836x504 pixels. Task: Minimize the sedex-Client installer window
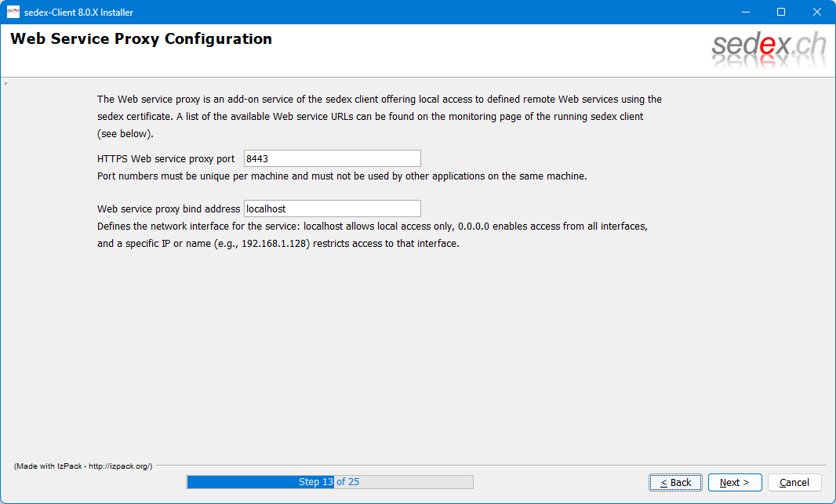(744, 12)
